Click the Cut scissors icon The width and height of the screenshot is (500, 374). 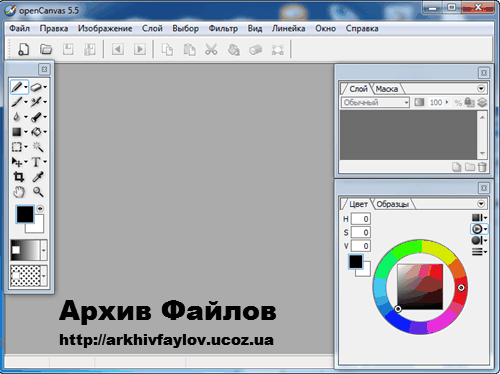[211, 50]
